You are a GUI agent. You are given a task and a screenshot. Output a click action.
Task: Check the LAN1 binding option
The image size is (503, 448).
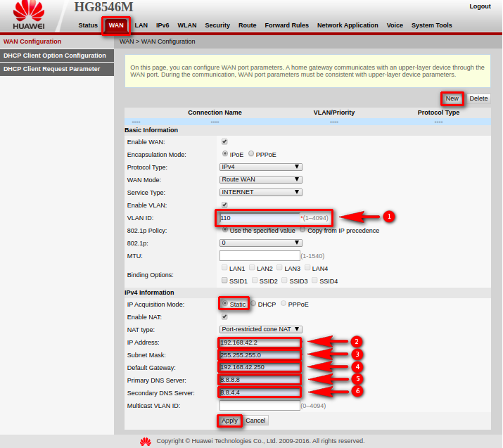[x=224, y=268]
